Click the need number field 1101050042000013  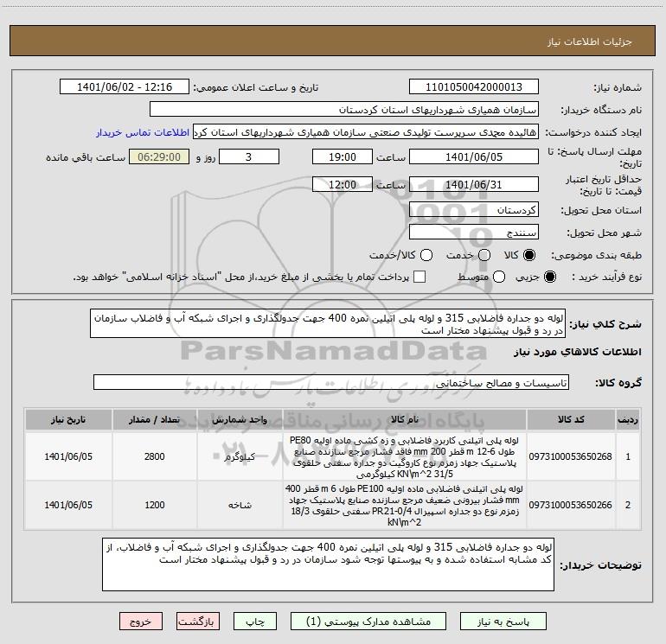pyautogui.click(x=474, y=87)
